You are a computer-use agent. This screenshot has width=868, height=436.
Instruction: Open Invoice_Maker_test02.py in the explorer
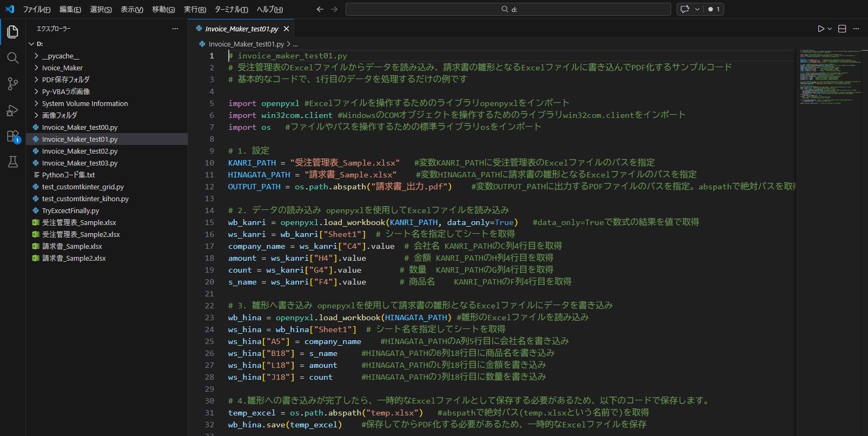click(79, 151)
